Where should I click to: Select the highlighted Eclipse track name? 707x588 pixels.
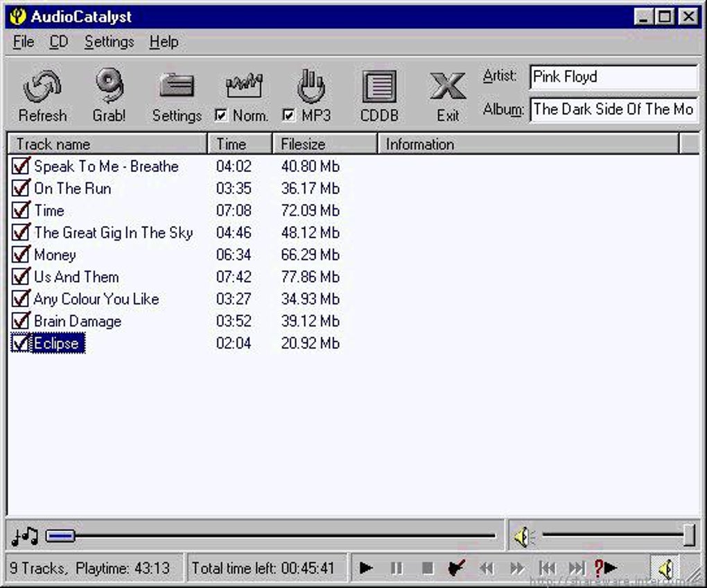pyautogui.click(x=58, y=343)
